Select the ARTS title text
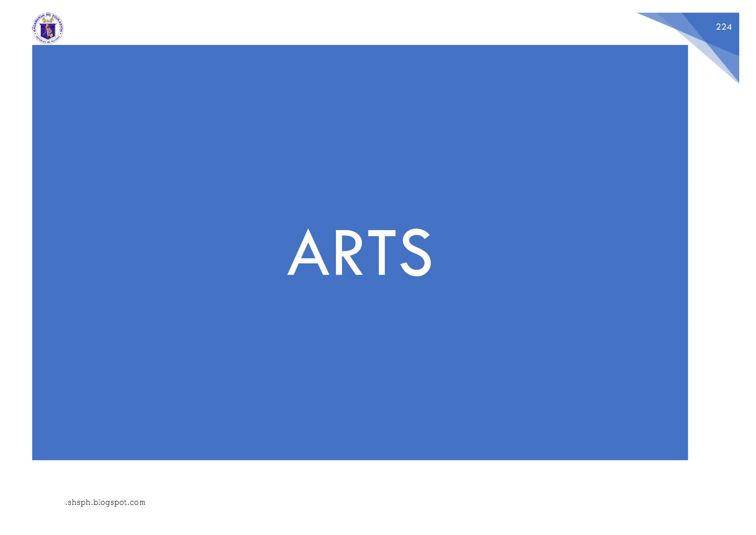Viewport: 756px width, 535px height. 359,253
